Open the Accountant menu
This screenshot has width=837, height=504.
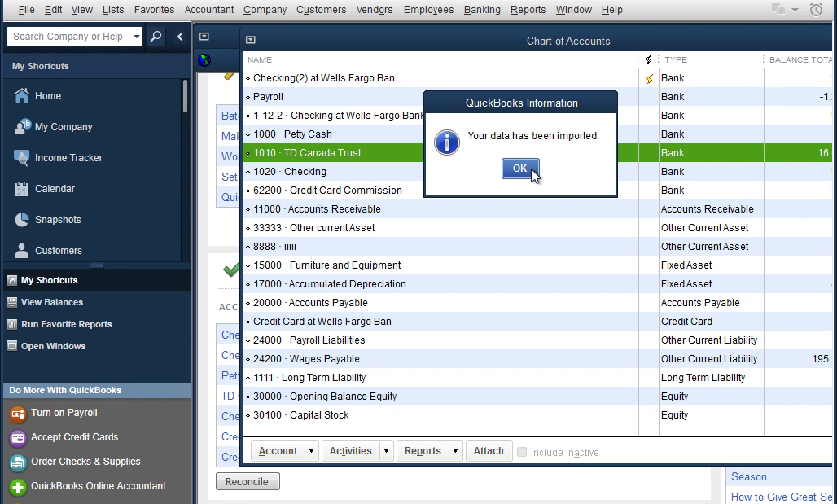[x=208, y=10]
